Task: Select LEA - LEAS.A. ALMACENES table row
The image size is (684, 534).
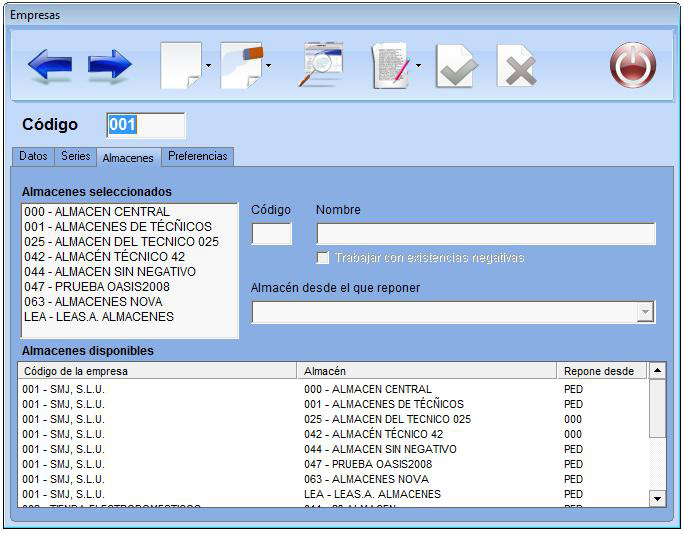Action: (x=333, y=494)
